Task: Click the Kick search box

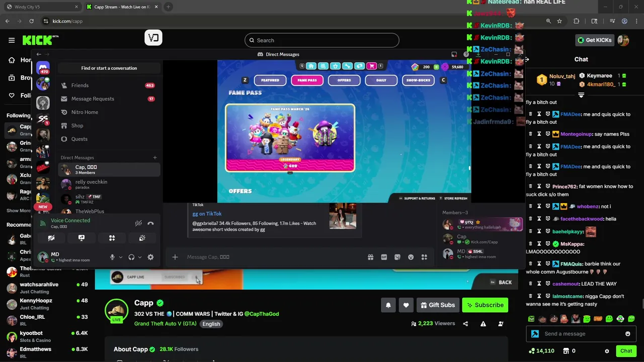Action: click(x=322, y=40)
